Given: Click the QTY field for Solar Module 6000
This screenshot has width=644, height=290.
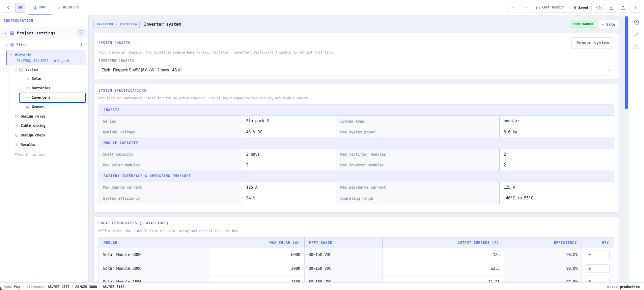Looking at the screenshot, I should (x=597, y=255).
